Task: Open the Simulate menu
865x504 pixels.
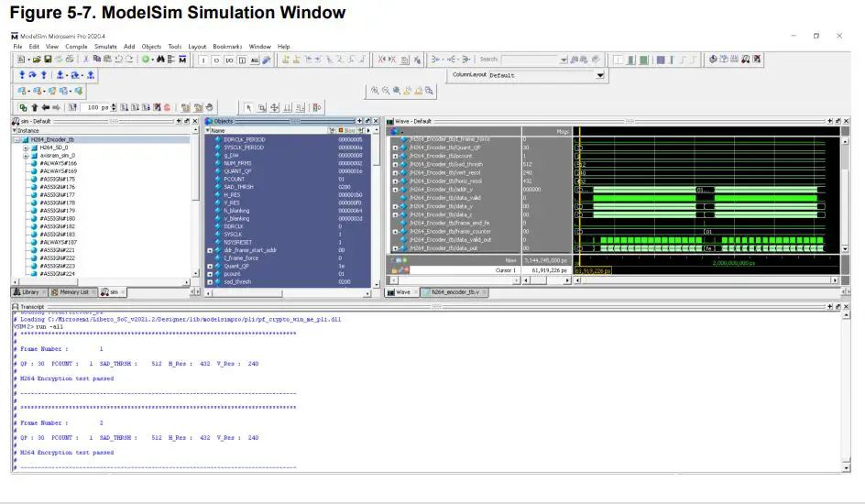Action: click(105, 46)
